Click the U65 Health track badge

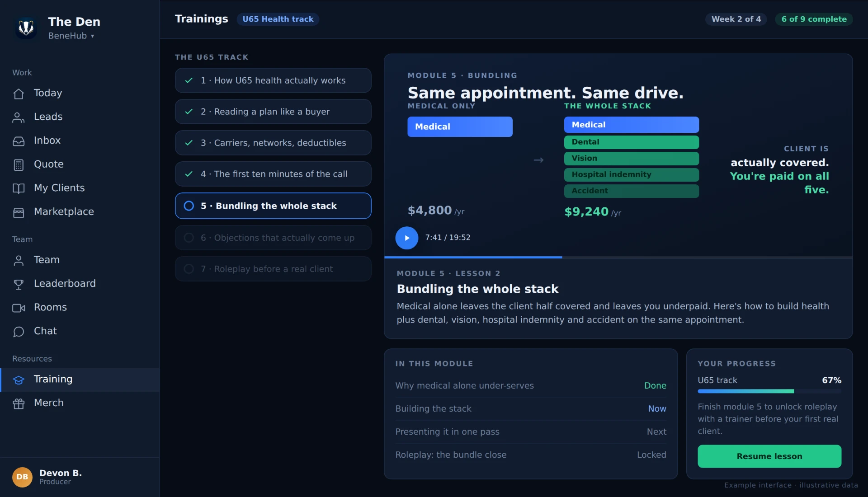point(278,19)
